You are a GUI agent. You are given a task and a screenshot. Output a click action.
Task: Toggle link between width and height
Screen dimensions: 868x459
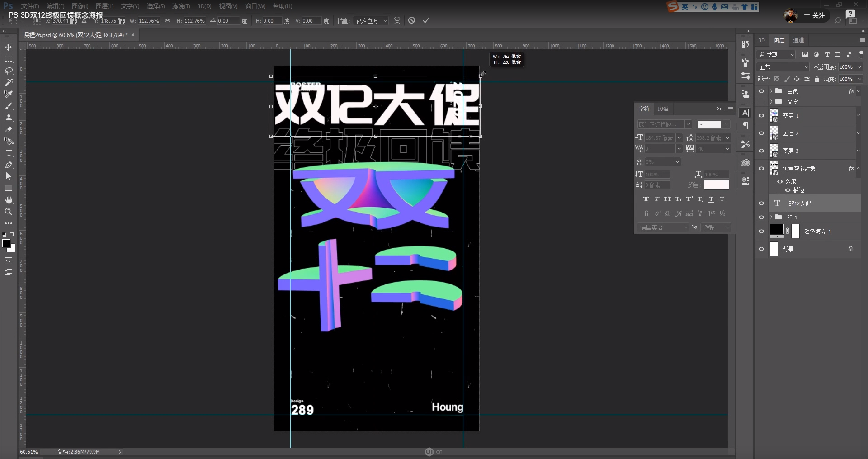(x=167, y=21)
